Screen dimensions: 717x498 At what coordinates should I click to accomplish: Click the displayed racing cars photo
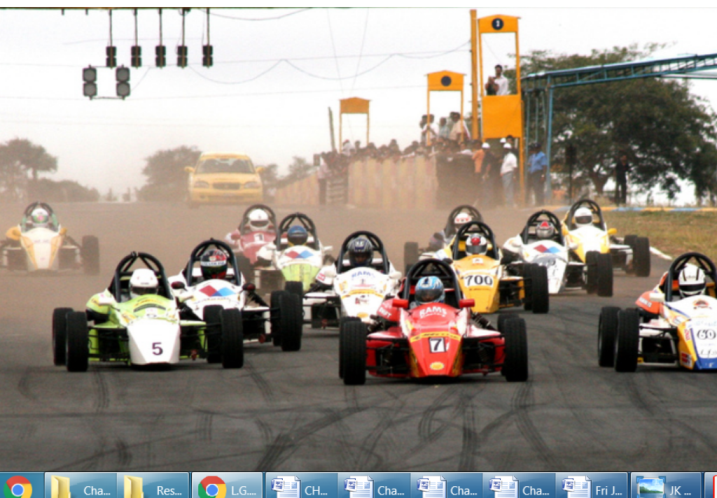(358, 239)
